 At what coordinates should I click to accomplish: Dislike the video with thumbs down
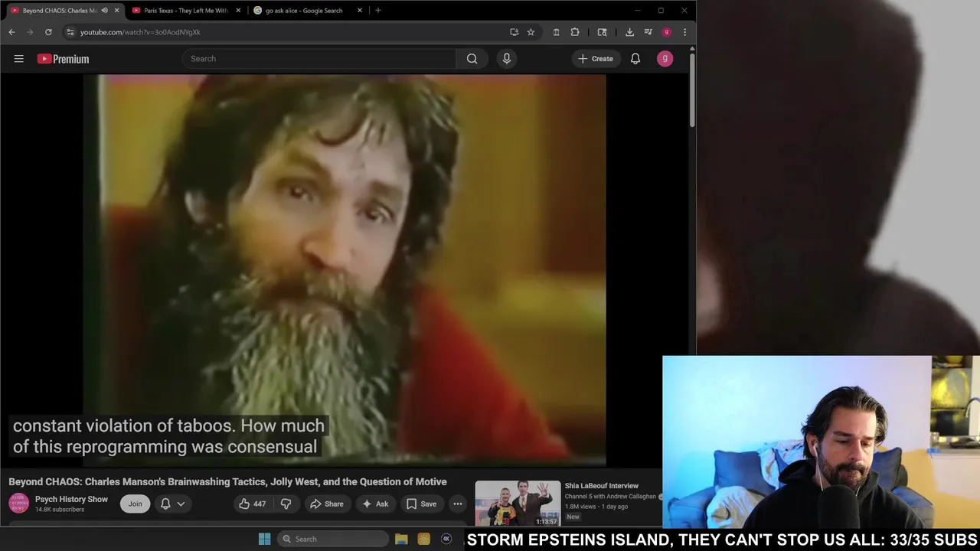[286, 504]
